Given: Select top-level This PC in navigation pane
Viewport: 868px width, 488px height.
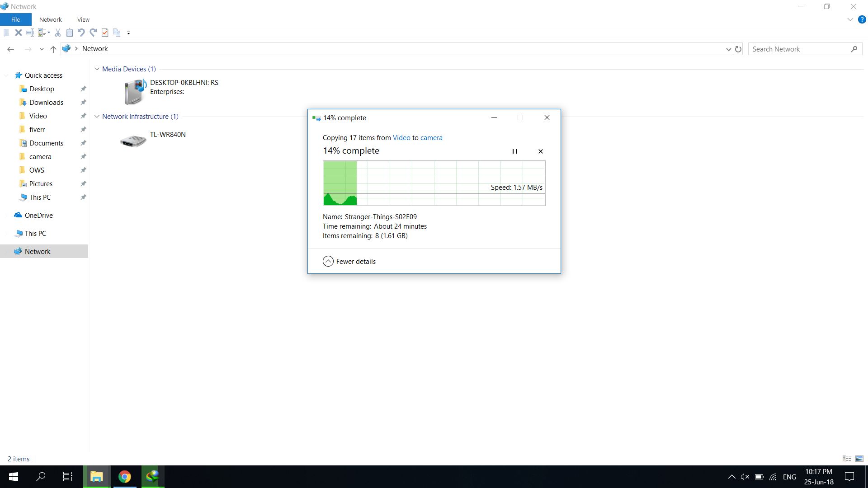Looking at the screenshot, I should 35,234.
